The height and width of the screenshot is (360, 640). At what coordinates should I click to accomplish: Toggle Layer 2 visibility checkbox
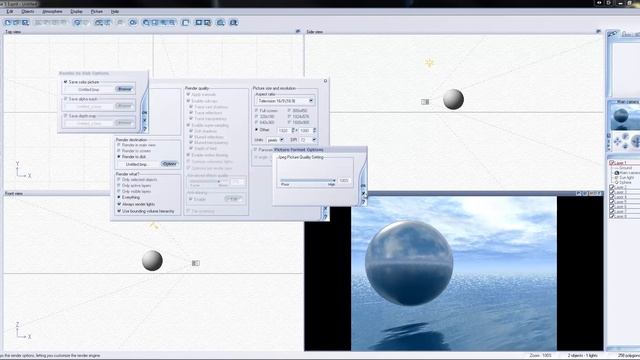click(611, 187)
